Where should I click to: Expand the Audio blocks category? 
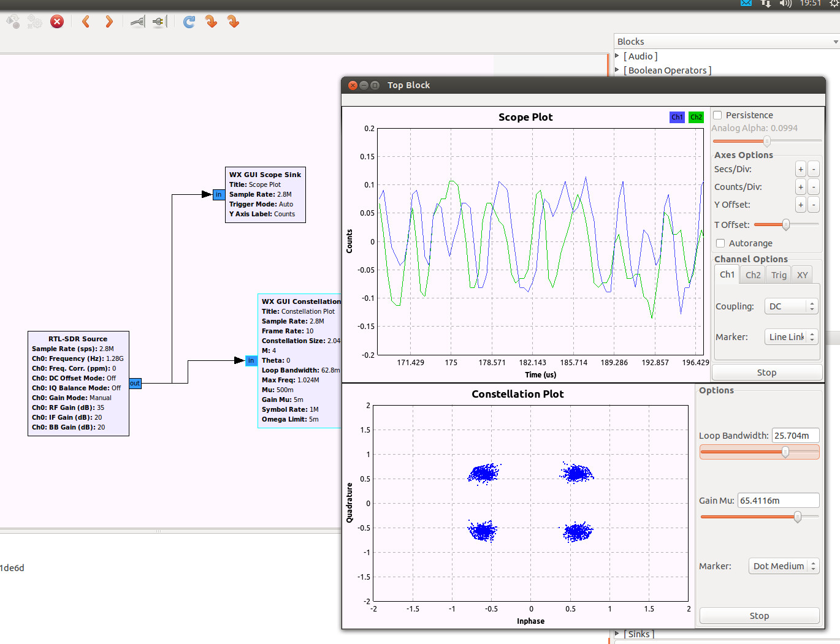tap(617, 56)
